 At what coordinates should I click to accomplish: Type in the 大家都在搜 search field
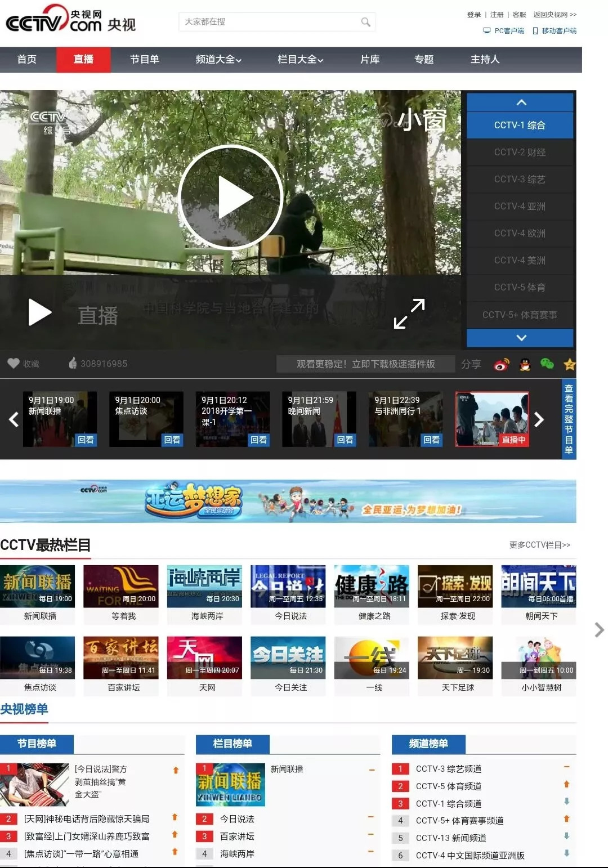pos(270,22)
